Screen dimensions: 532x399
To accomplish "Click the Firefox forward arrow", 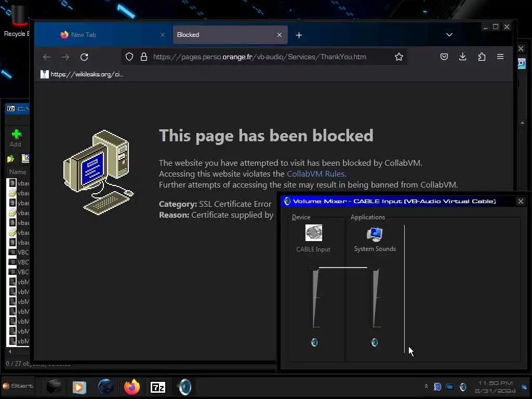I will tap(65, 57).
